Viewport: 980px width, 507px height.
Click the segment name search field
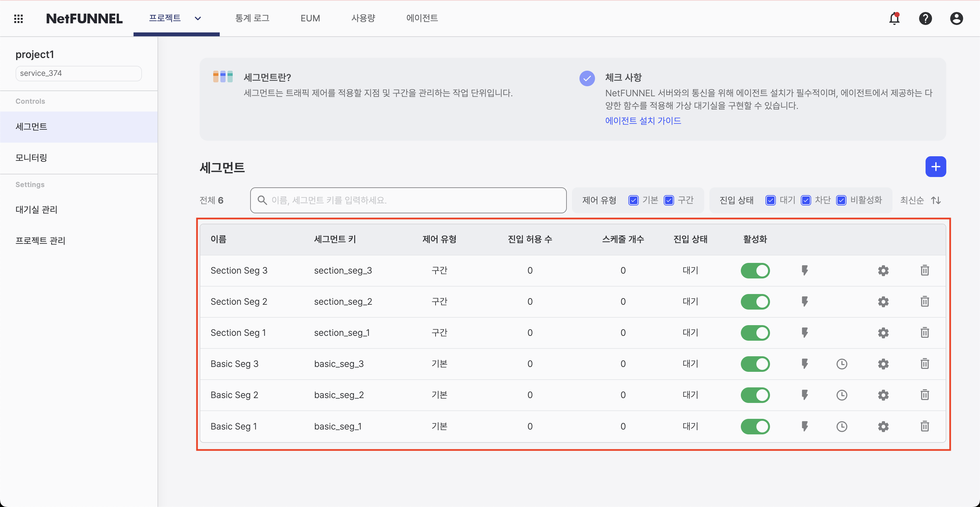point(408,200)
